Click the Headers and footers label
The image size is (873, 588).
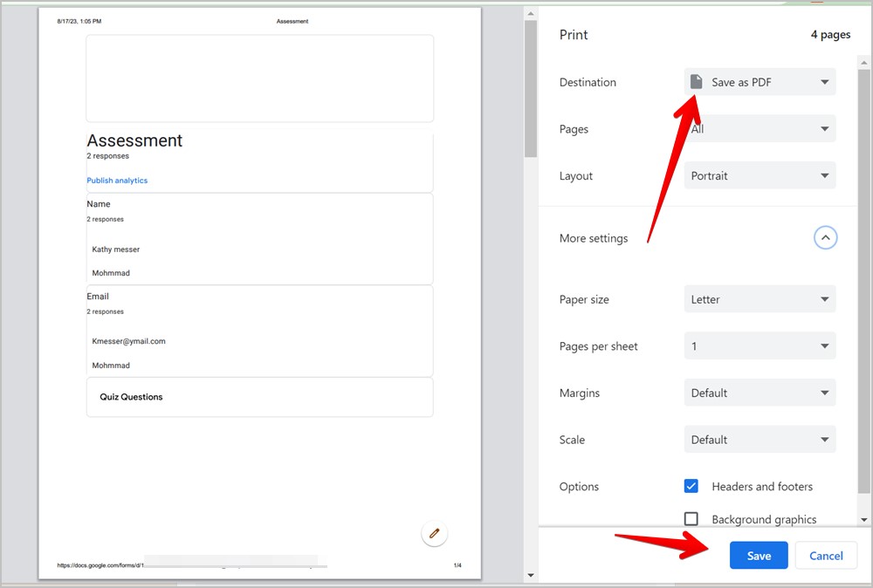762,486
